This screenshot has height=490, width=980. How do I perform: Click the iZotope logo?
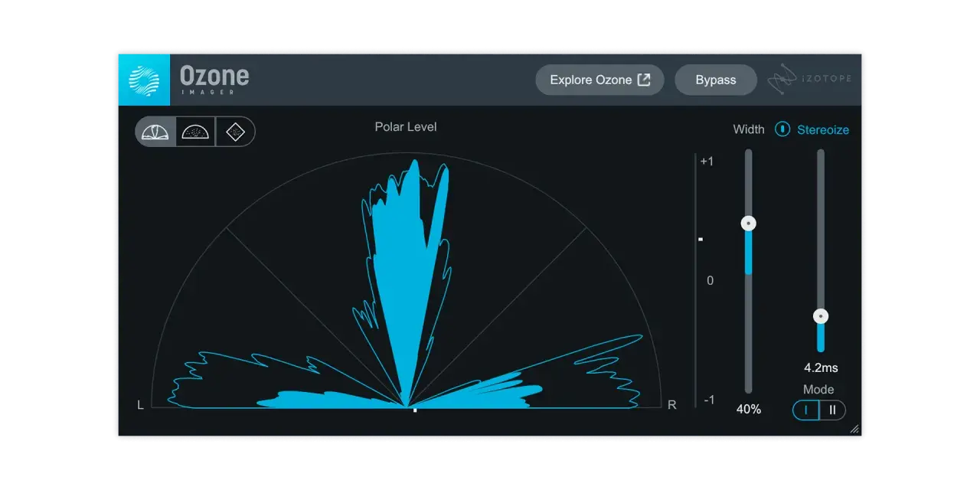pos(809,79)
